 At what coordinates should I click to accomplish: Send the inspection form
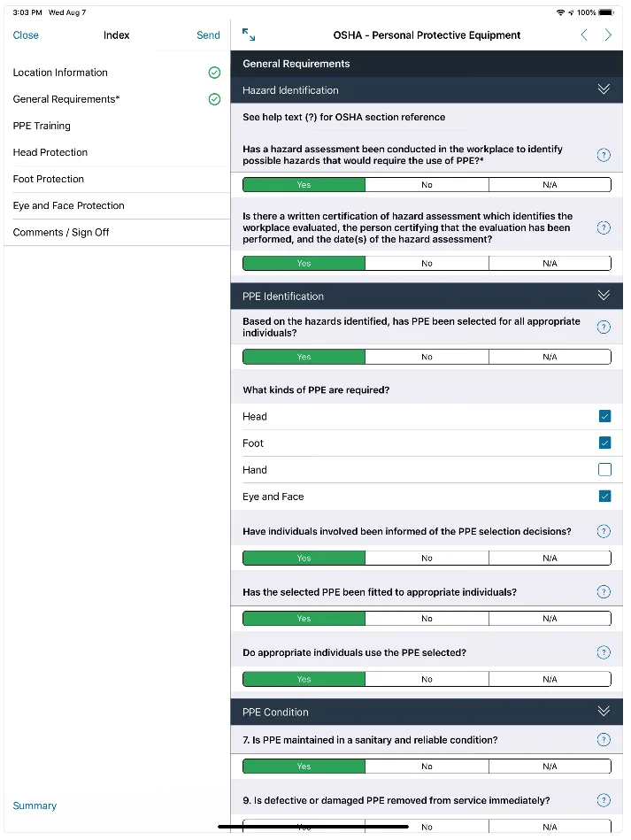pyautogui.click(x=208, y=35)
